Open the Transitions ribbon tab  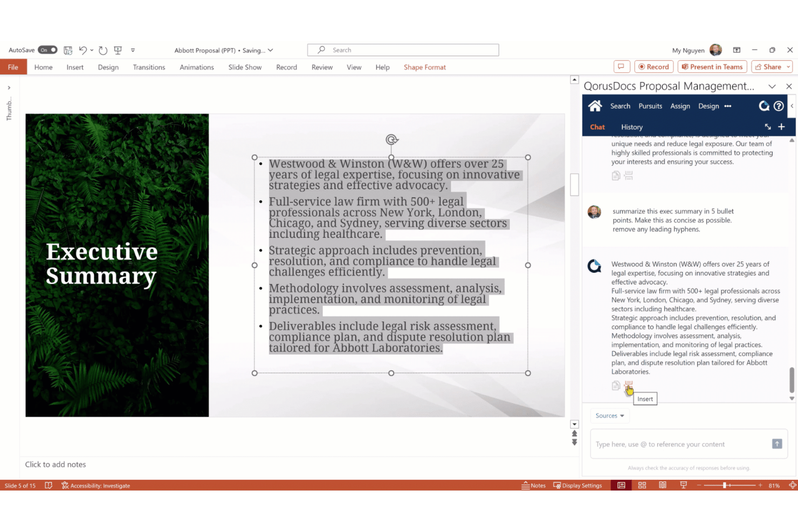tap(149, 67)
